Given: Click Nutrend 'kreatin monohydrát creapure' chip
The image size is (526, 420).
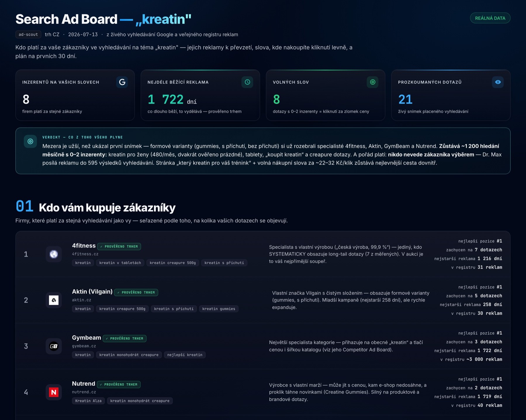Looking at the screenshot, I should [140, 401].
